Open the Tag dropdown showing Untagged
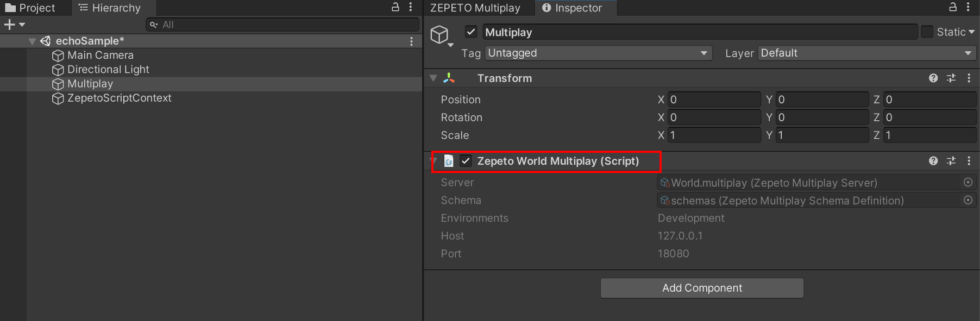The height and width of the screenshot is (321, 980). tap(598, 53)
